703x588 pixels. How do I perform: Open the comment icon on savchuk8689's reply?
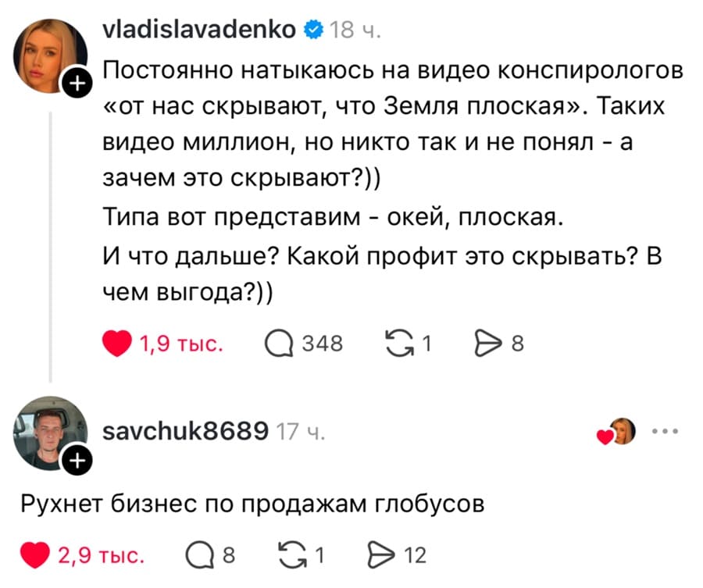(x=201, y=555)
